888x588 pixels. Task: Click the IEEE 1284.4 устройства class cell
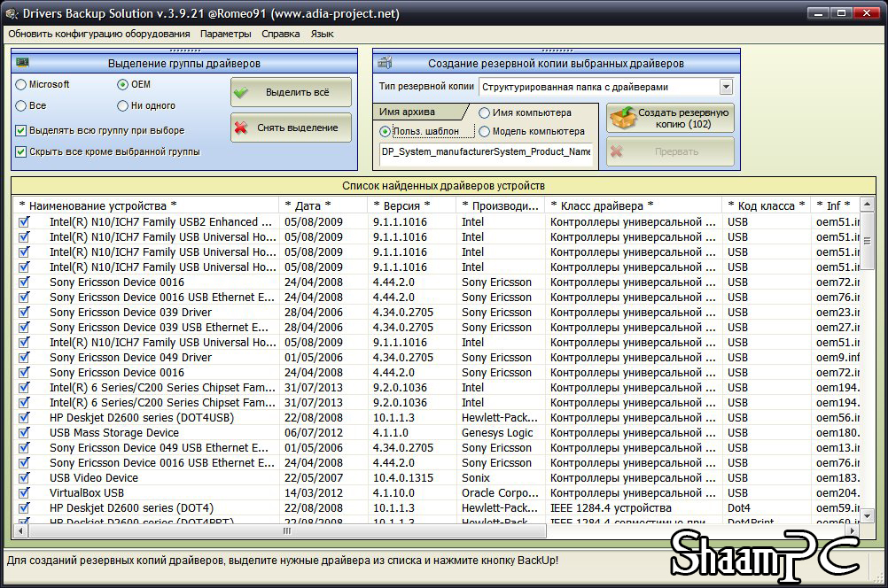click(611, 508)
